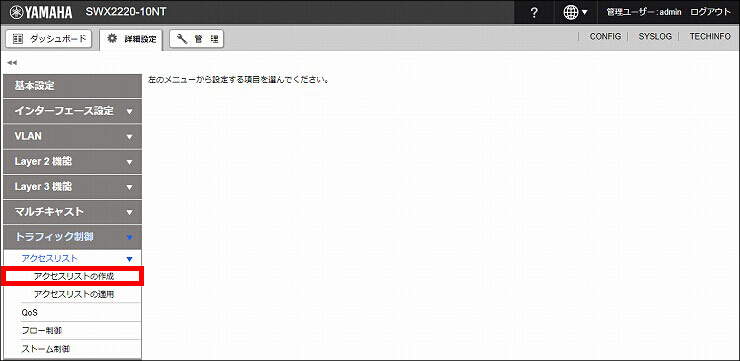
Task: Click the 左のメニューから設定する項目 message
Action: (238, 79)
